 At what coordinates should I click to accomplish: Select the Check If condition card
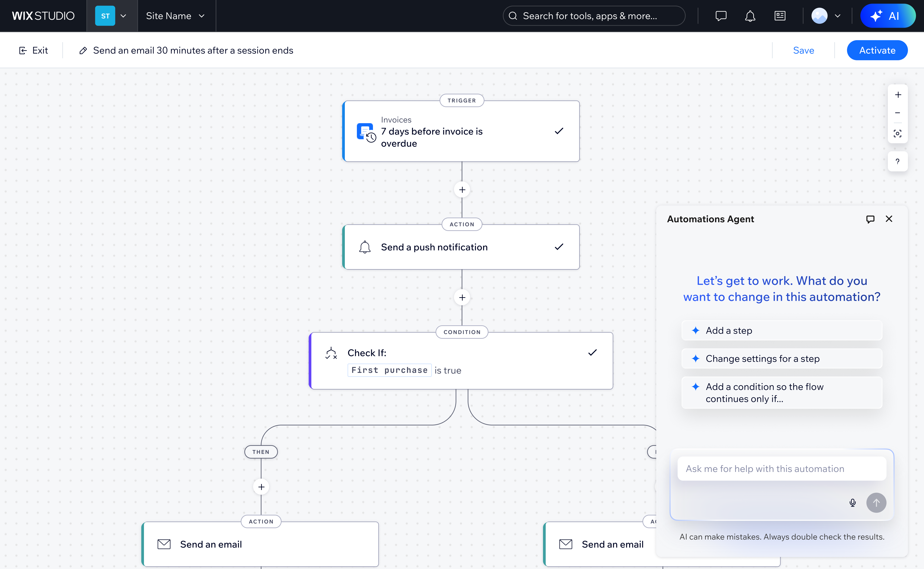pyautogui.click(x=461, y=361)
